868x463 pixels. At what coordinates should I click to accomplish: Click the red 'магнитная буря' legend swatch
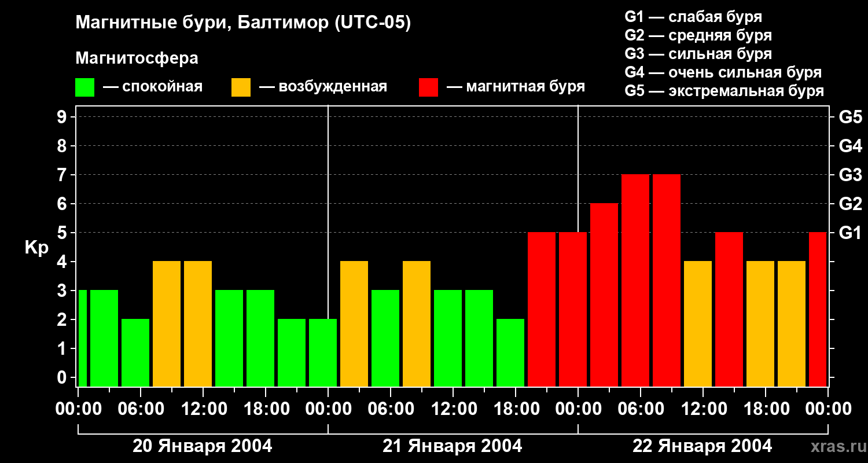pos(428,87)
